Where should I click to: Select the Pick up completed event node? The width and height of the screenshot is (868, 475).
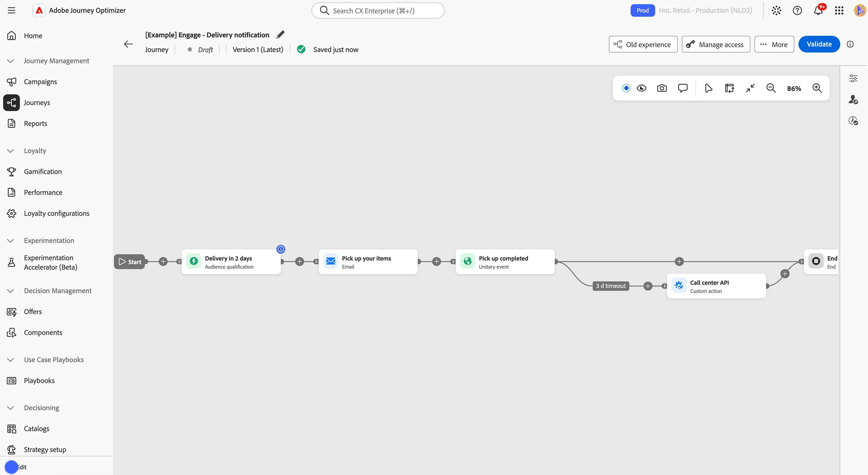(x=505, y=262)
